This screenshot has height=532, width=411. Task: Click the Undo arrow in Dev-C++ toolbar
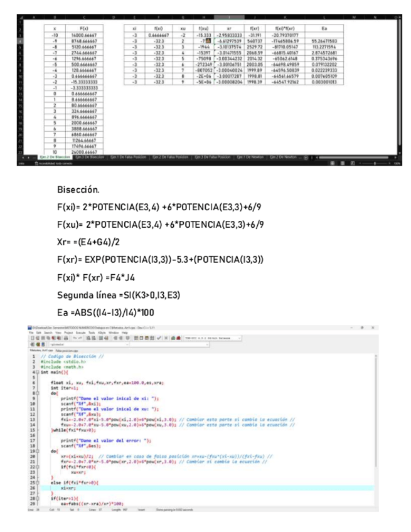click(75, 338)
